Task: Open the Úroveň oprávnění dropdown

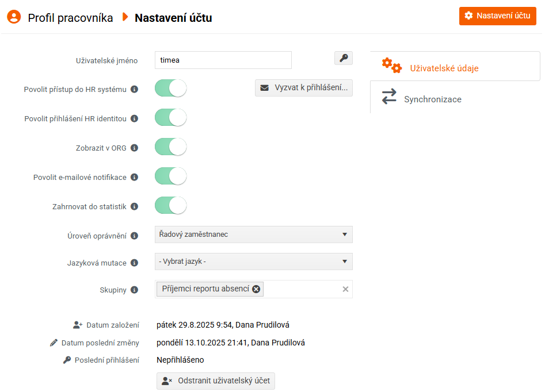Action: click(x=253, y=235)
